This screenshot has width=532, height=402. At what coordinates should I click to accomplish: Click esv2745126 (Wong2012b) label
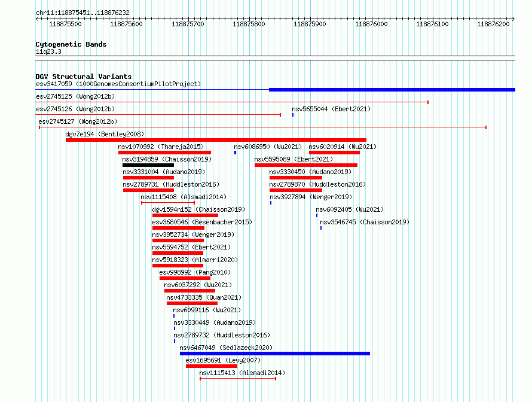point(75,109)
